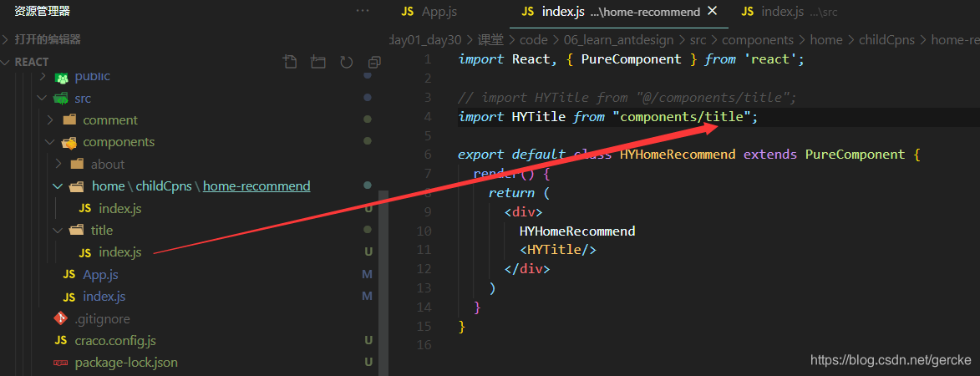Click the PureComponent import on line 1
980x376 pixels.
(632, 59)
